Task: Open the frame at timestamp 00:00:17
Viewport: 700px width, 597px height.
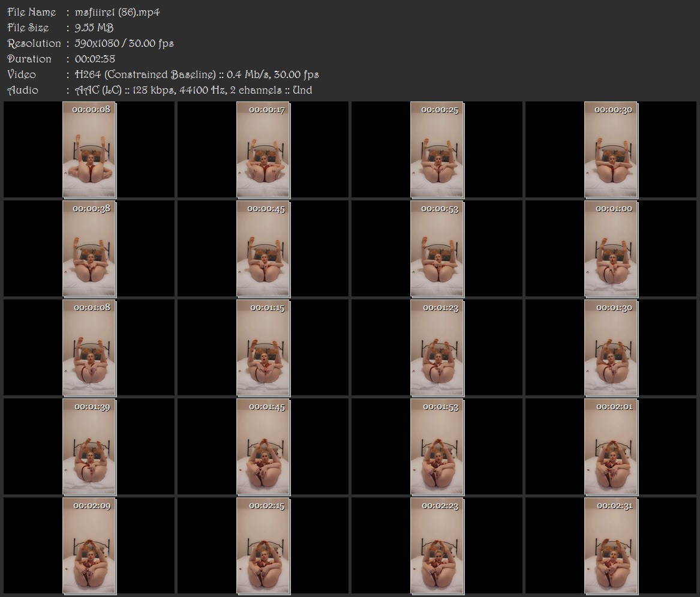Action: point(263,149)
